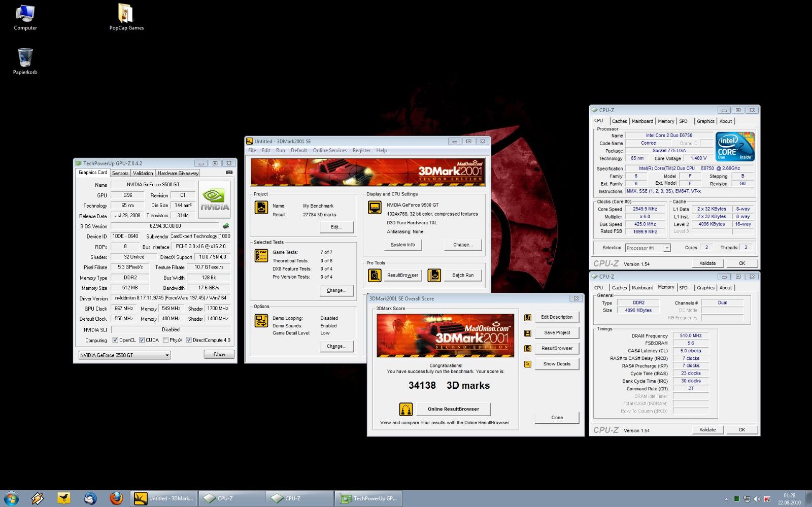Viewport: 812px width, 507px height.
Task: Open SPD tab in lower CPU-Z window
Action: tap(684, 288)
